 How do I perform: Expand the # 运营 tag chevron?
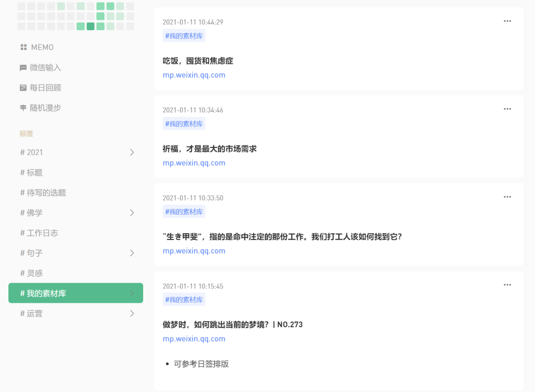[x=132, y=314]
